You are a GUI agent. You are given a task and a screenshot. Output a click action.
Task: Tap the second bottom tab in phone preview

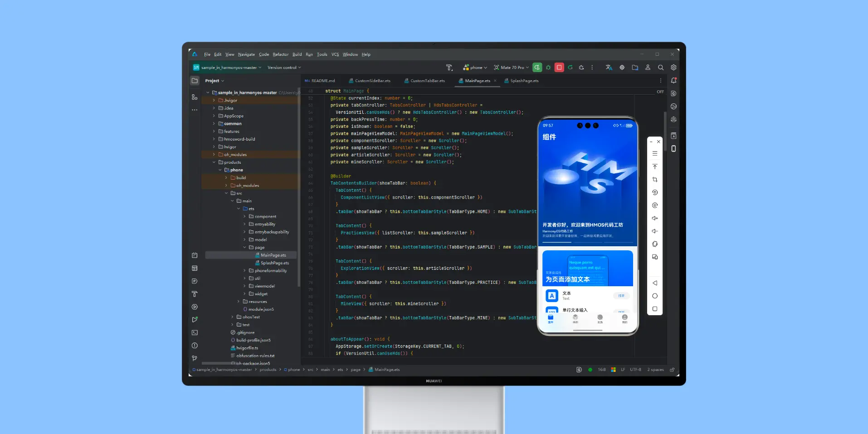pos(575,319)
